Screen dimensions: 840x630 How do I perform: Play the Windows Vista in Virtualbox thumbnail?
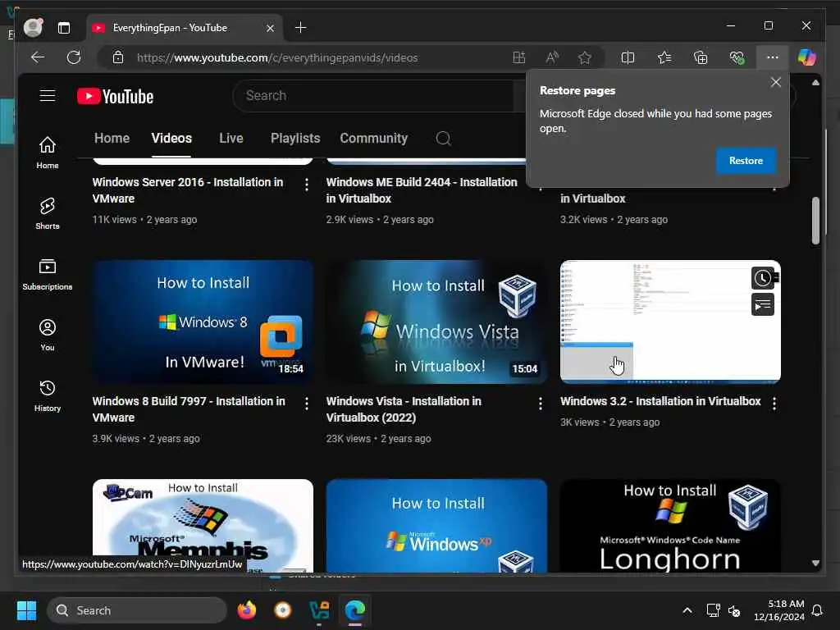tap(436, 322)
